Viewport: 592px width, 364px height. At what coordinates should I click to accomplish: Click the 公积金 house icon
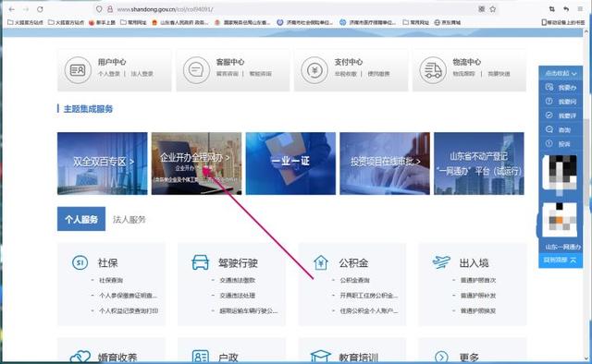point(321,262)
